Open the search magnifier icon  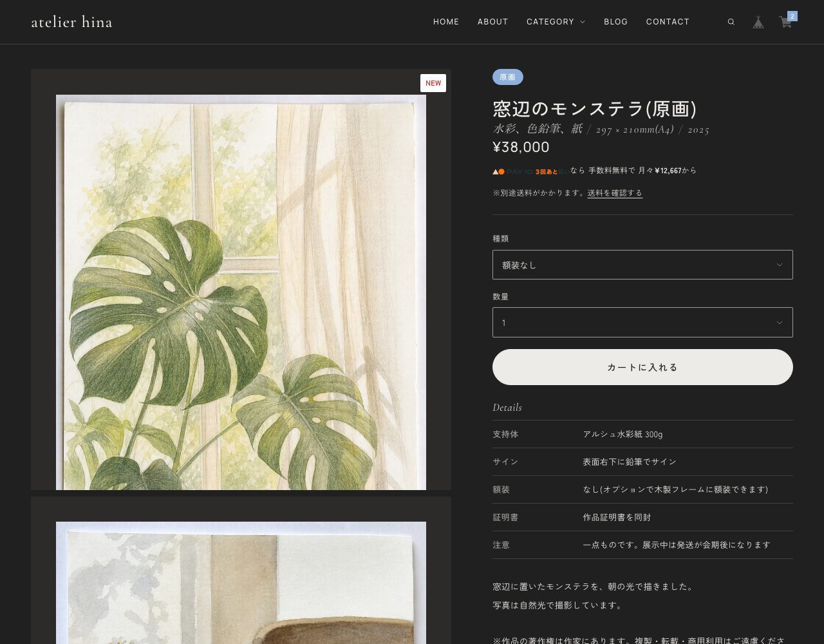pos(731,22)
